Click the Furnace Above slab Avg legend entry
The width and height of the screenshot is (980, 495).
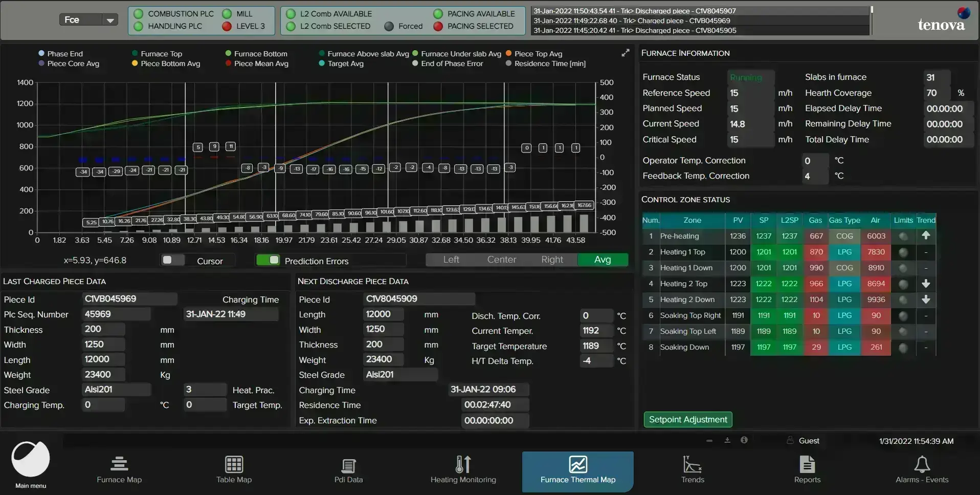tap(364, 54)
